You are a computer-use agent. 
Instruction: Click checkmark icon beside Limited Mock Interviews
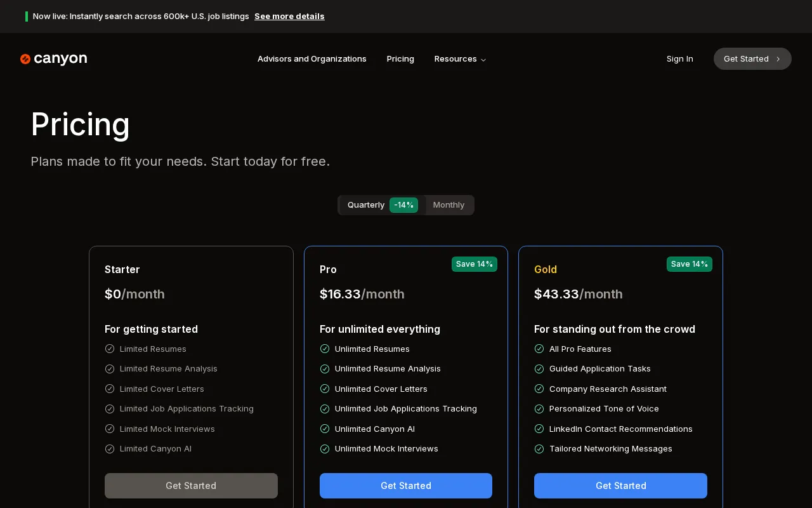[110, 429]
